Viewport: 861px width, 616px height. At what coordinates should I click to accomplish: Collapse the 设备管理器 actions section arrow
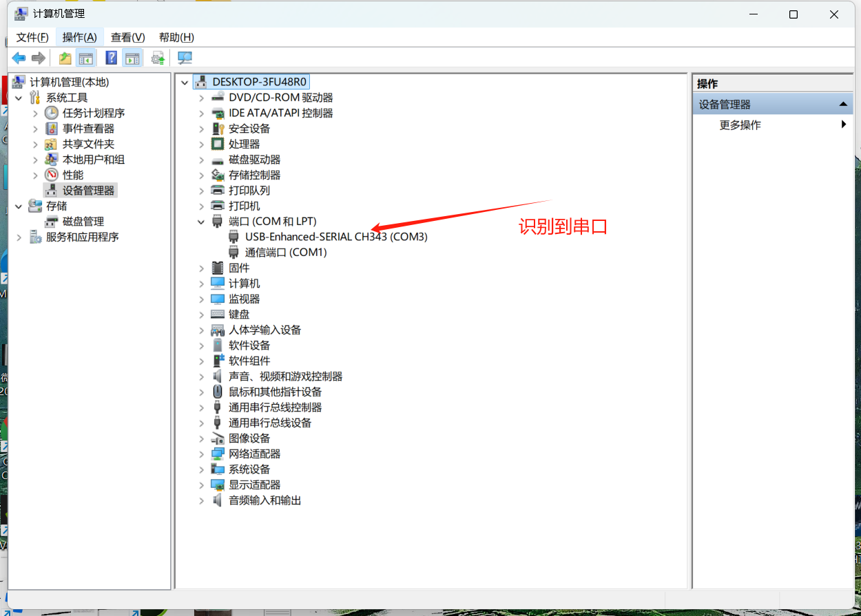pos(842,104)
